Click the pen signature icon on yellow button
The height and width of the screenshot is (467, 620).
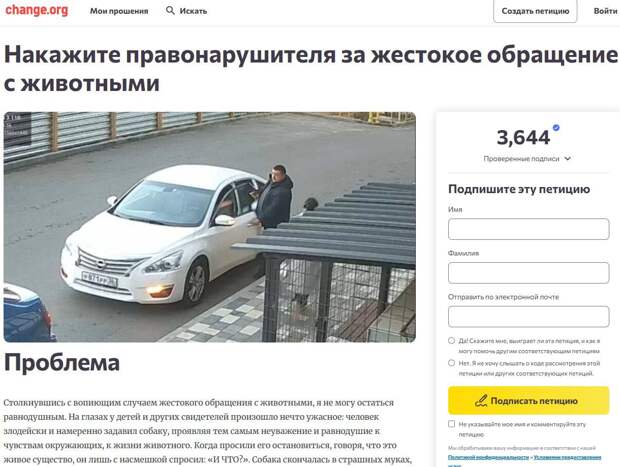(481, 401)
